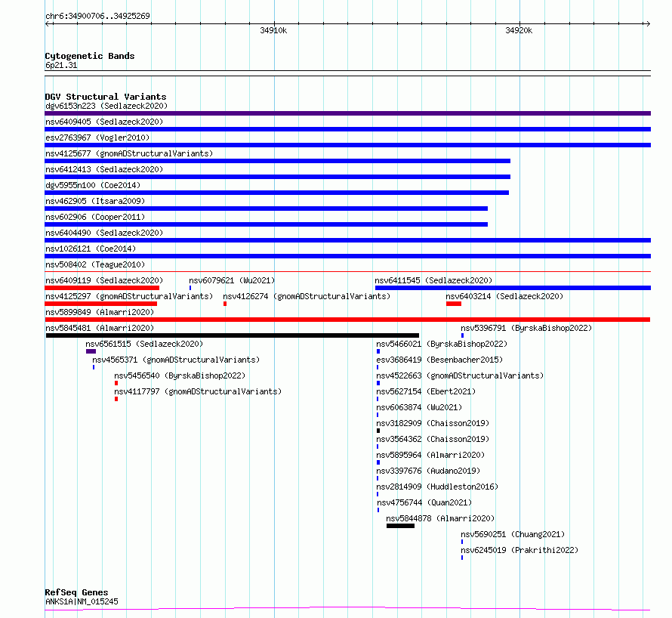Open the nsv6412413 (Sedlazeck2020) variant label
Image resolution: width=672 pixels, height=618 pixels.
point(104,169)
